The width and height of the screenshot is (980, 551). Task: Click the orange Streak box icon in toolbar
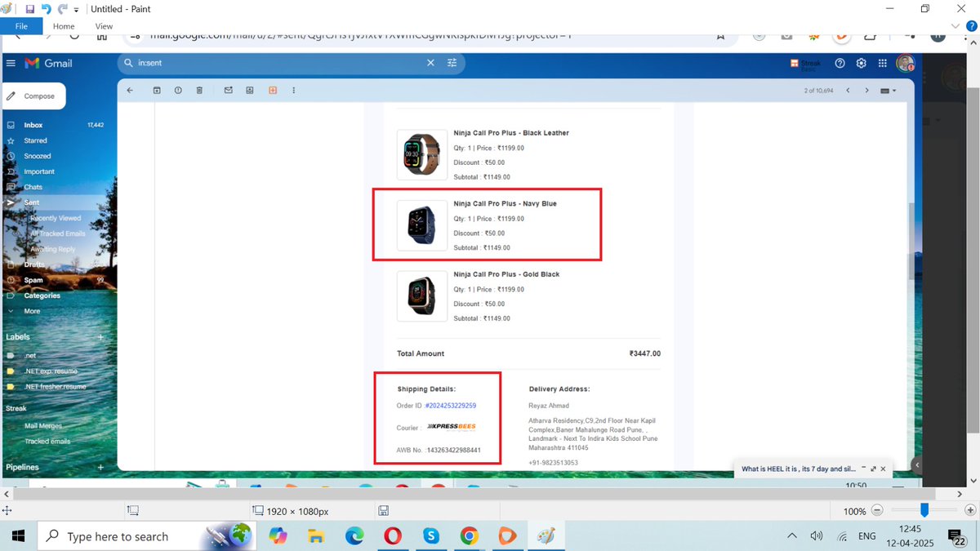pos(273,90)
